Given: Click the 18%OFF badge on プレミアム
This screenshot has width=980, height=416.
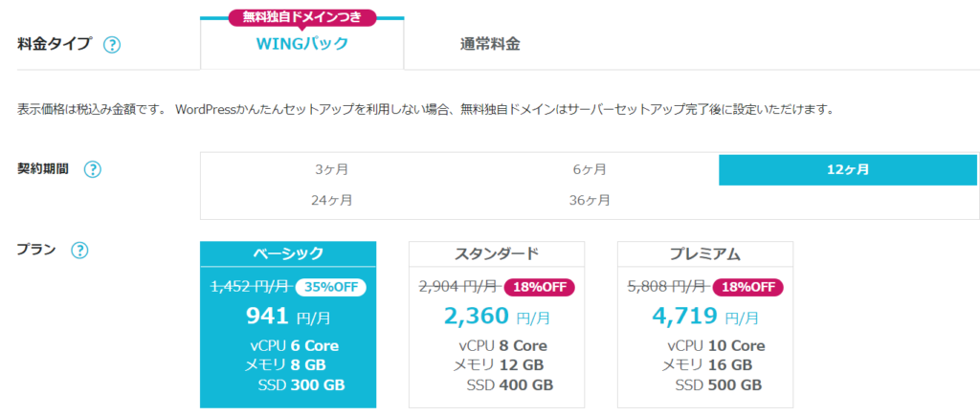Looking at the screenshot, I should (747, 287).
